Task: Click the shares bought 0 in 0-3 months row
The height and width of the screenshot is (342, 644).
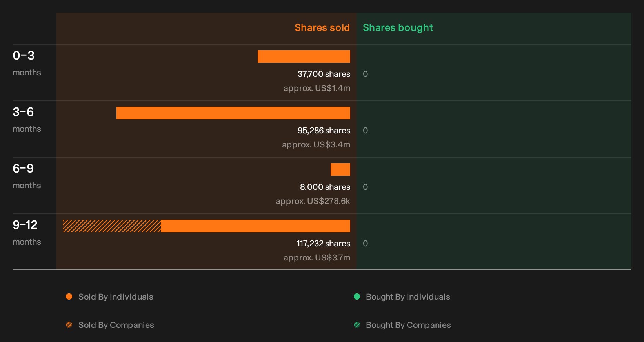Action: pos(365,74)
